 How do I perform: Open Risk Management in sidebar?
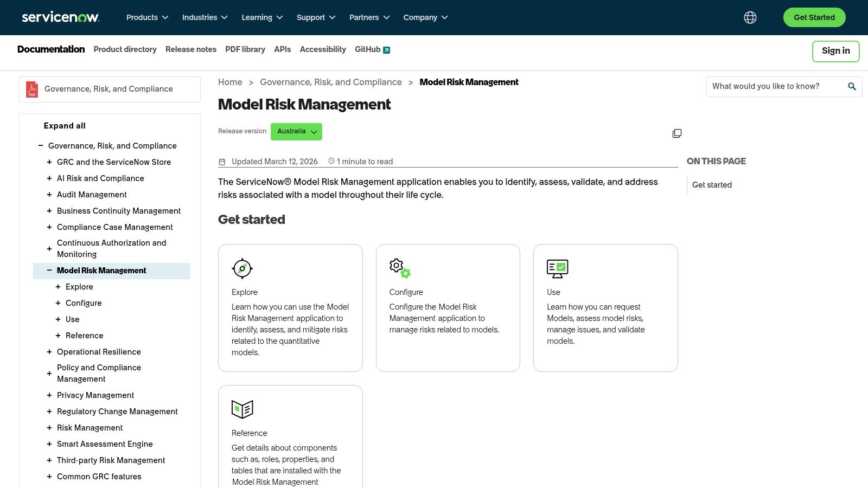point(90,428)
